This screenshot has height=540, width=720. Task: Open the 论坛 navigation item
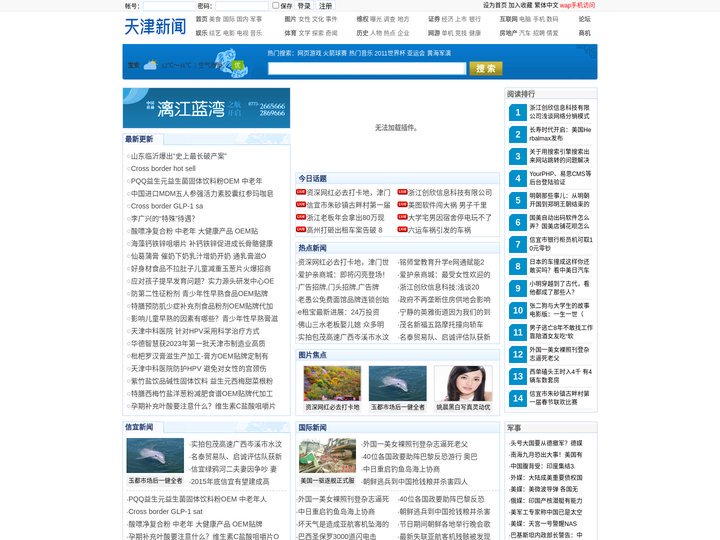click(585, 19)
